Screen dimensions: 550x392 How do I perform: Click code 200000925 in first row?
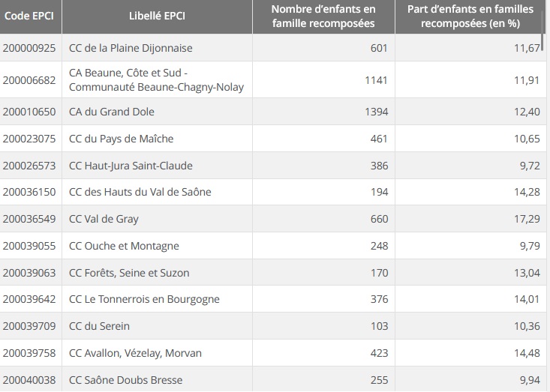pyautogui.click(x=29, y=48)
